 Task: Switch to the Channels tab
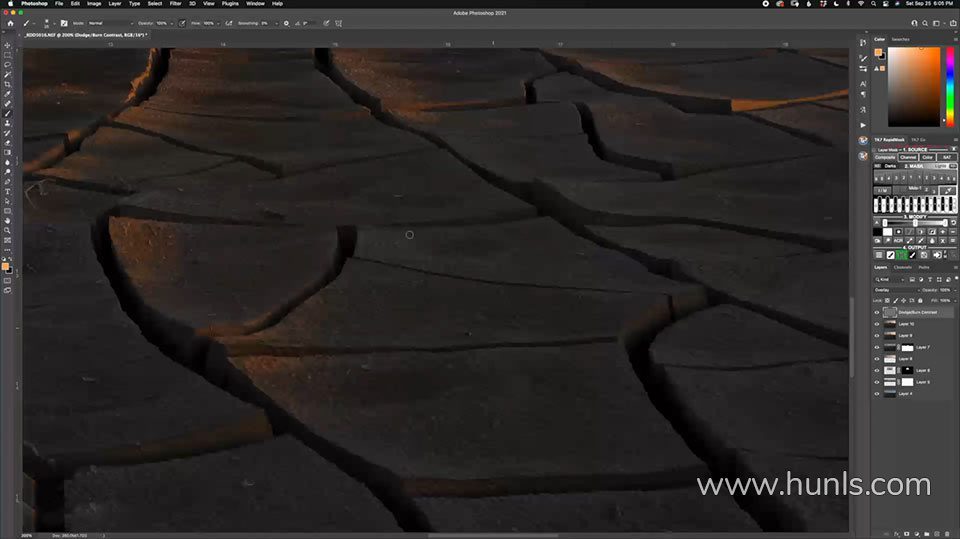[902, 268]
